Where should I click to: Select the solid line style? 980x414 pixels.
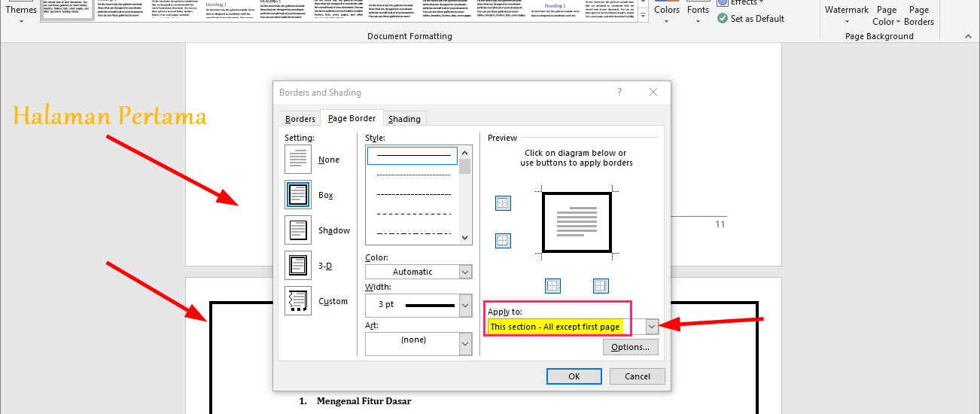[413, 155]
